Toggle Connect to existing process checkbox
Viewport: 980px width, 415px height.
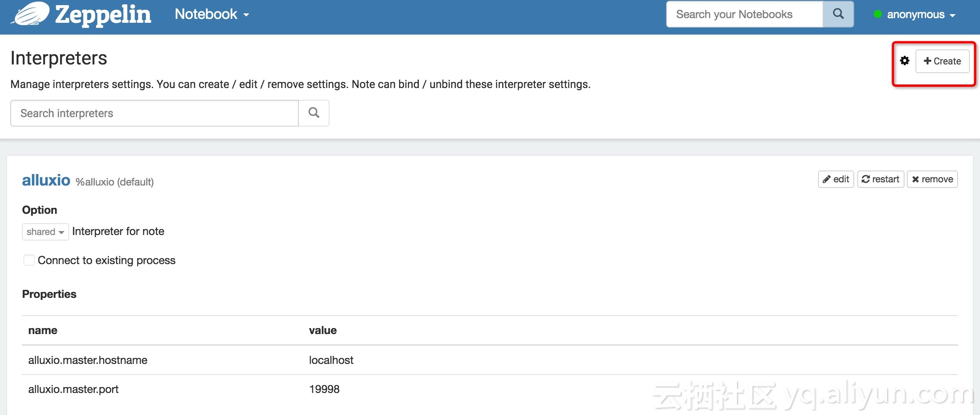click(29, 260)
